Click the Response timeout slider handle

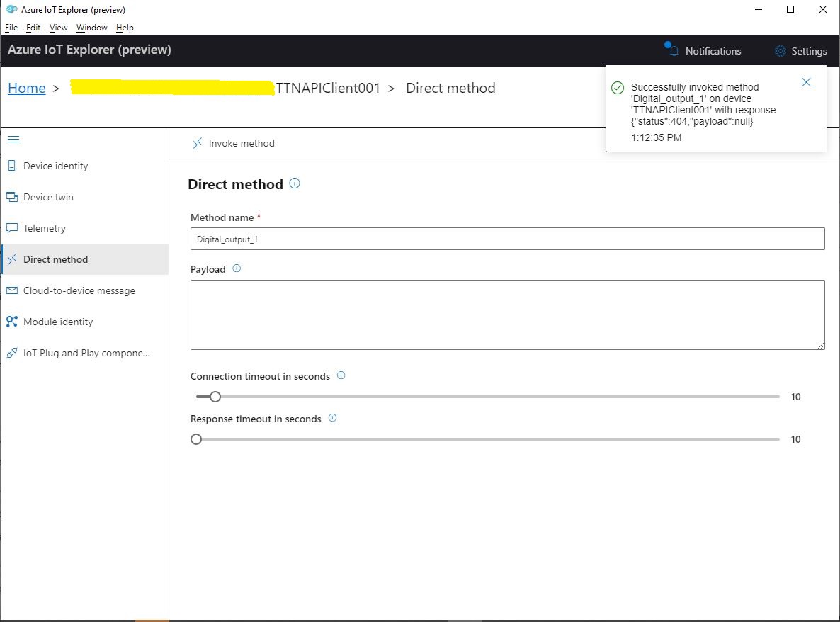[196, 439]
